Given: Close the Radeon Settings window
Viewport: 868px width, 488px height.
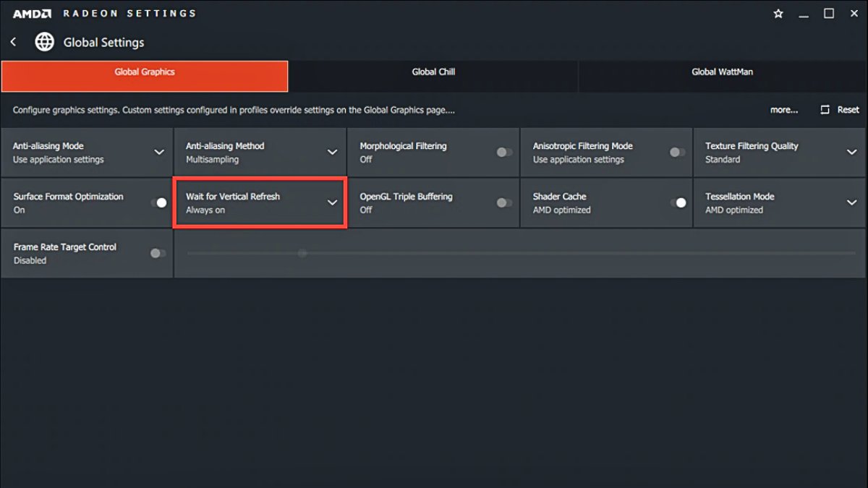Looking at the screenshot, I should pos(854,13).
